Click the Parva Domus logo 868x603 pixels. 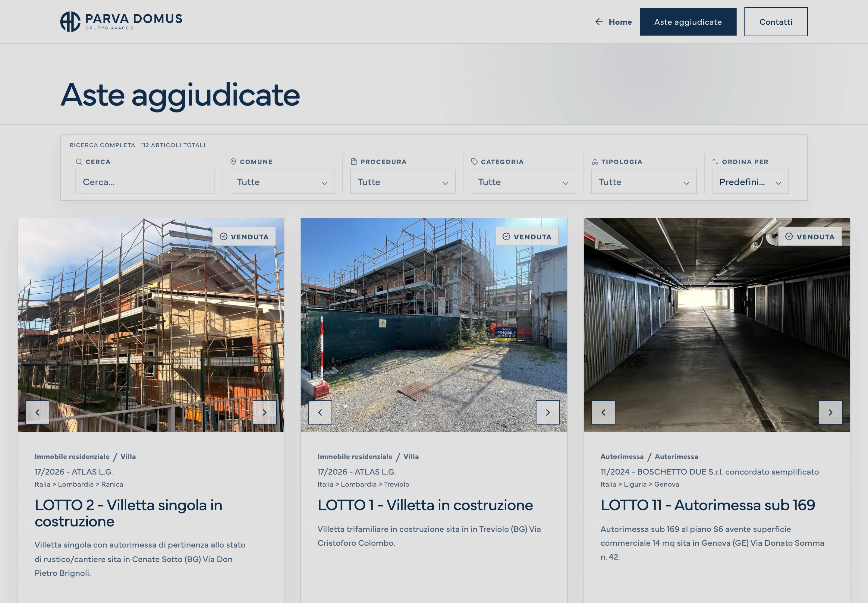click(121, 21)
